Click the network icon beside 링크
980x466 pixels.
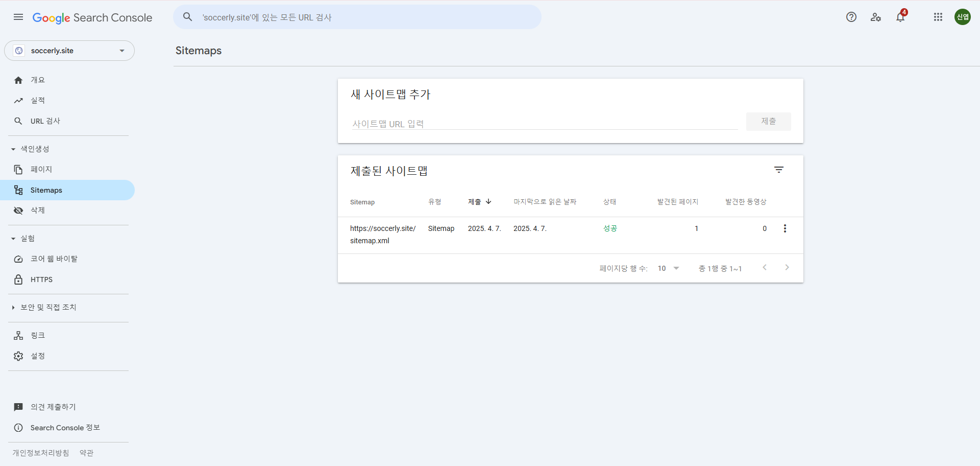pos(18,336)
